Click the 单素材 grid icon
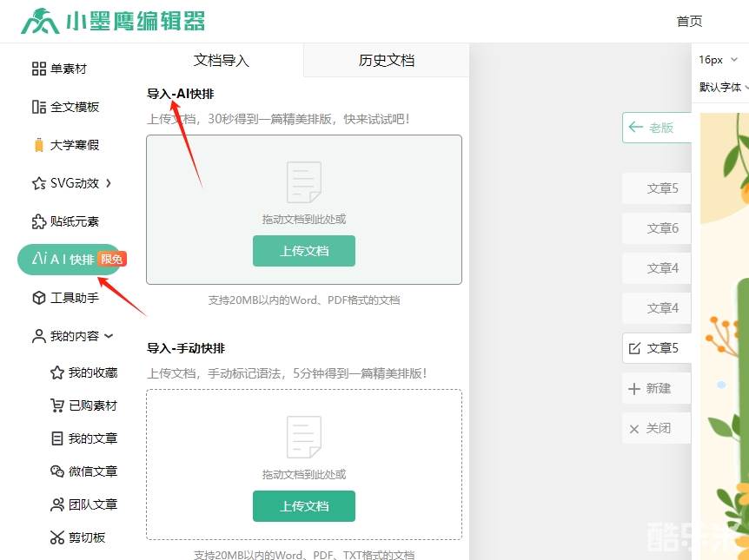Viewport: 749px width, 560px height. pos(38,69)
